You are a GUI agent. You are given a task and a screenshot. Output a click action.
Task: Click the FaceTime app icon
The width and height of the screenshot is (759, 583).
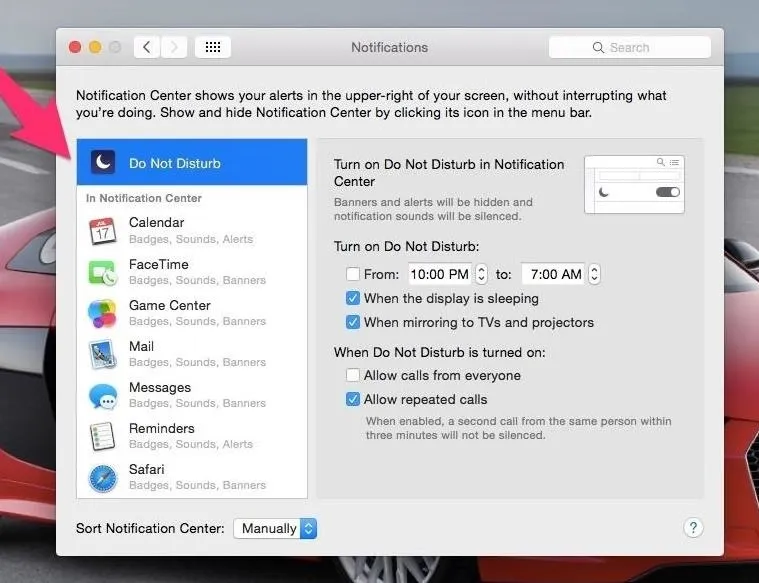[103, 272]
